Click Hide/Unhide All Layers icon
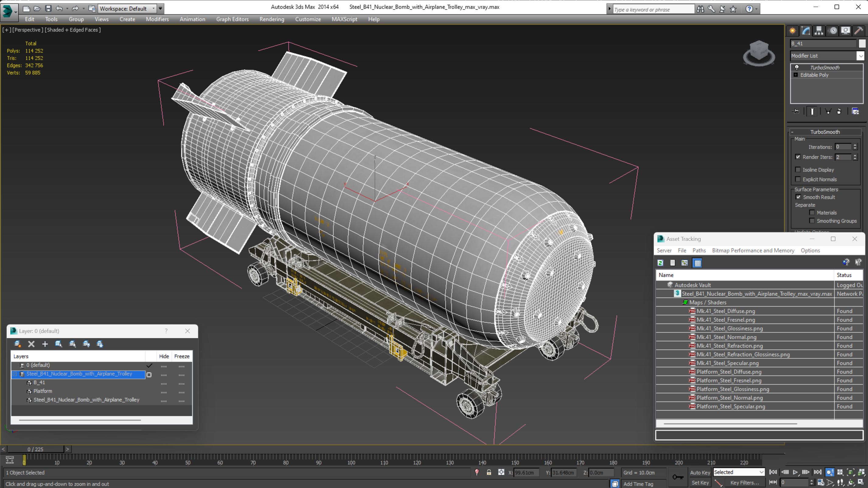 86,344
